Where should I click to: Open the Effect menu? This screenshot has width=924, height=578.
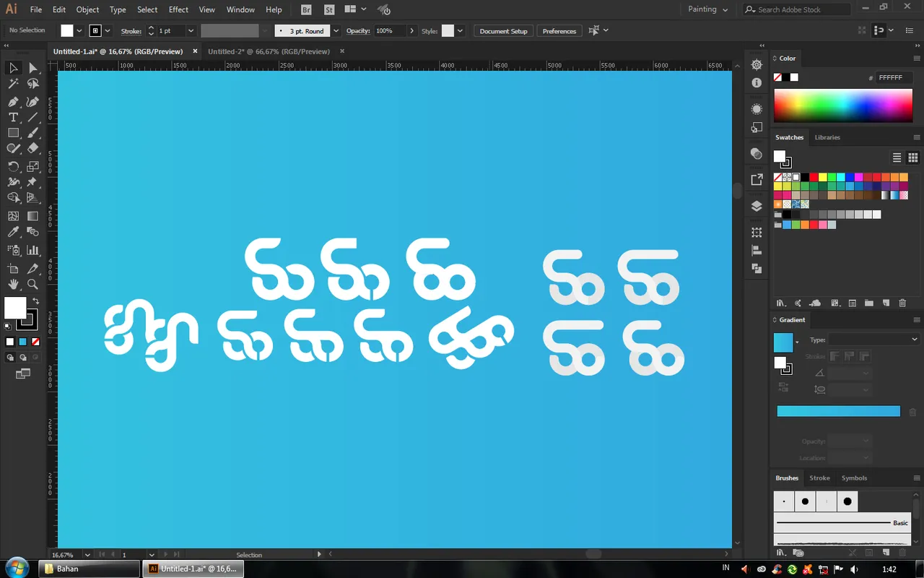(178, 9)
